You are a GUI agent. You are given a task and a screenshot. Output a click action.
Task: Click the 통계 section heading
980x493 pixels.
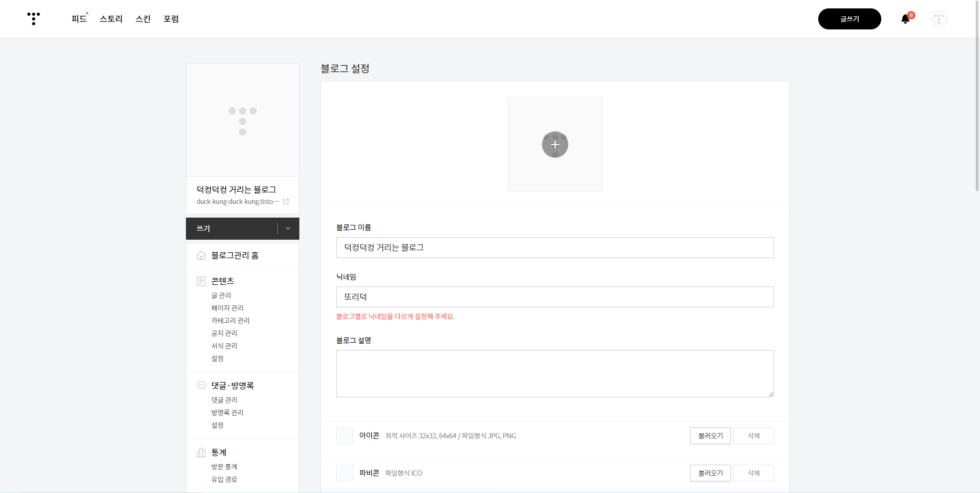[x=219, y=453]
